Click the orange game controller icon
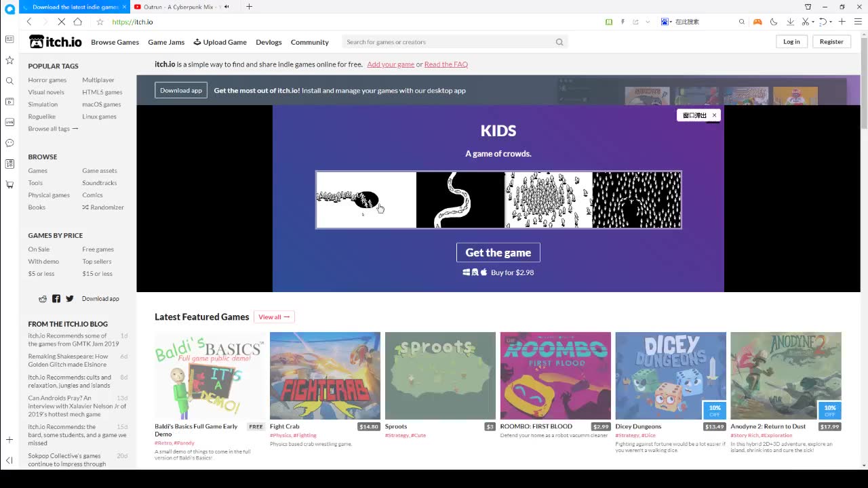Image resolution: width=868 pixels, height=488 pixels. [757, 22]
